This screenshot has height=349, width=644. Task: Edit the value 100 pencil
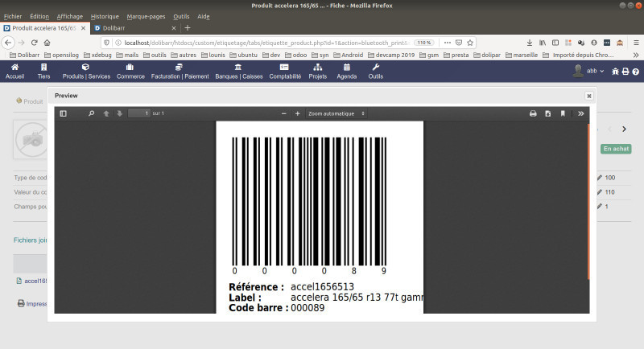[x=600, y=178]
